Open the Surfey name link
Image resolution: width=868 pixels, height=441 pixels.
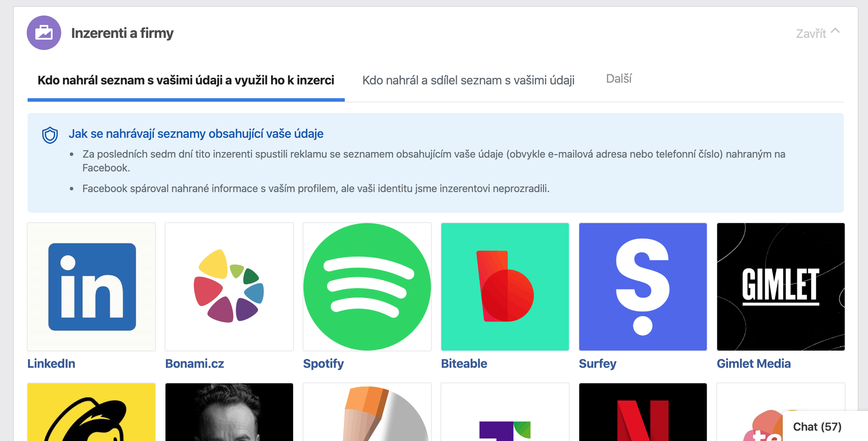pos(597,364)
